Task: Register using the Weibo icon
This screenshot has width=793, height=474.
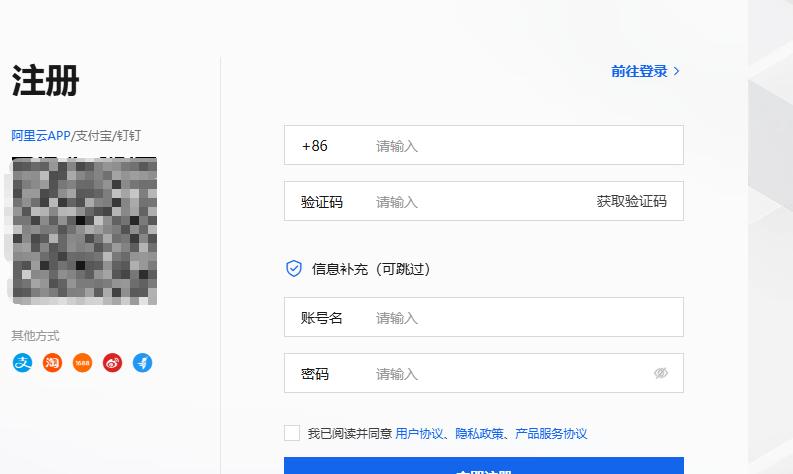Action: point(112,363)
